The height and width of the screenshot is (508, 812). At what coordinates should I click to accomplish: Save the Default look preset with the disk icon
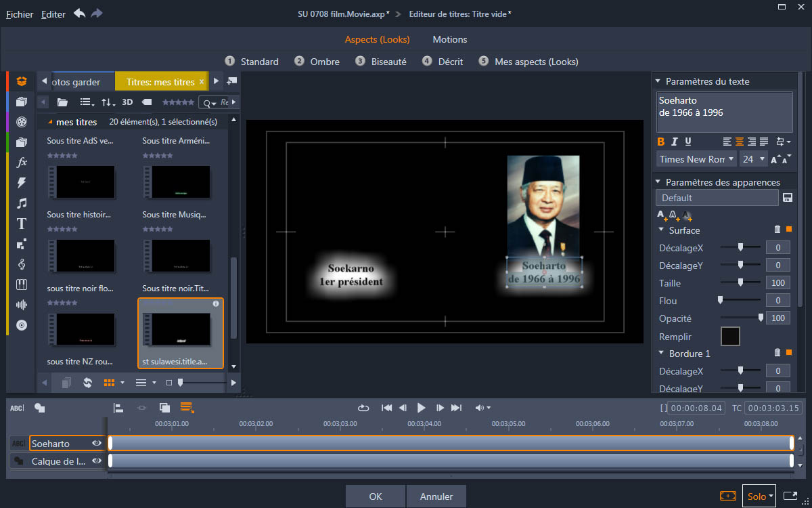click(788, 198)
